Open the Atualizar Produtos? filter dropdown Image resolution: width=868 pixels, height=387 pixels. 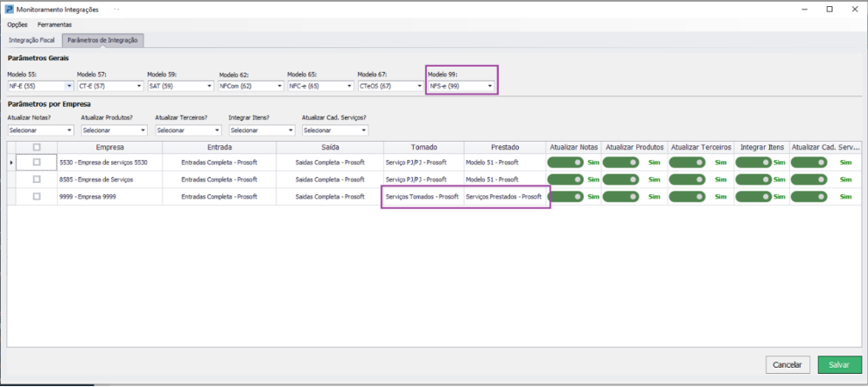[114, 130]
